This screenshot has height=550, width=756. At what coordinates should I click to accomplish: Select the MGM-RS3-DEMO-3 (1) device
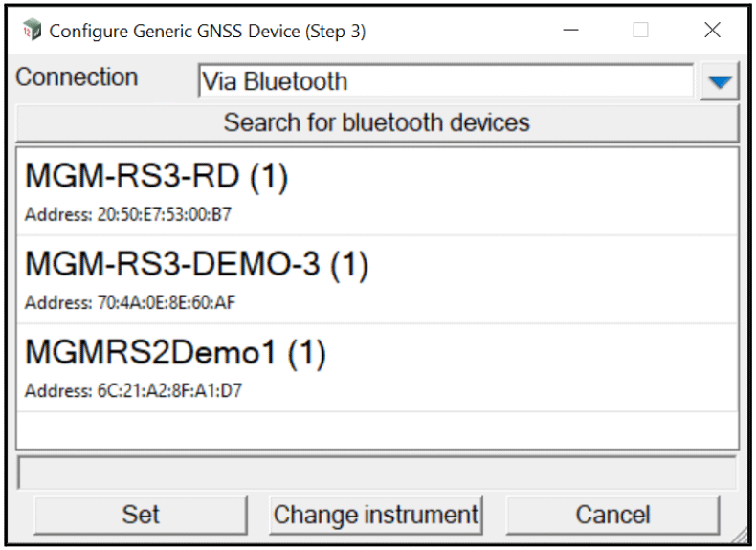click(x=377, y=279)
